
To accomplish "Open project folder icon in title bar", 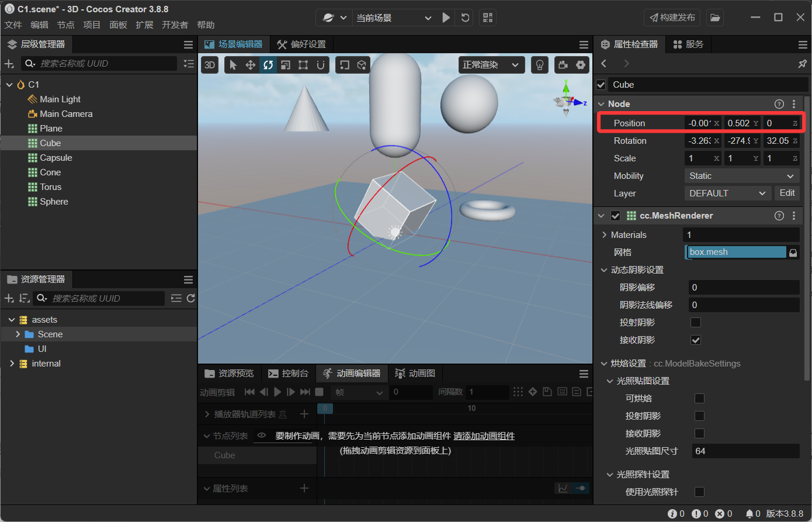I will coord(715,18).
